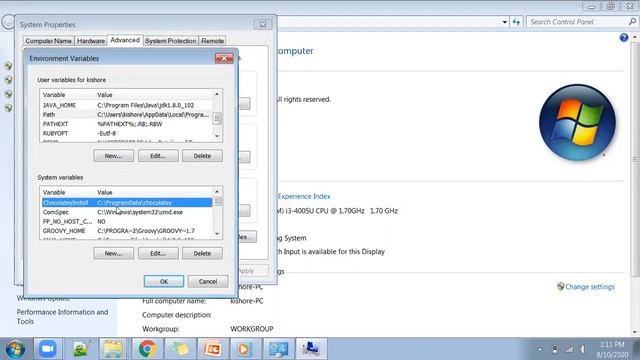Click system variables Value column header
Image resolution: width=640 pixels, height=360 pixels.
click(154, 192)
